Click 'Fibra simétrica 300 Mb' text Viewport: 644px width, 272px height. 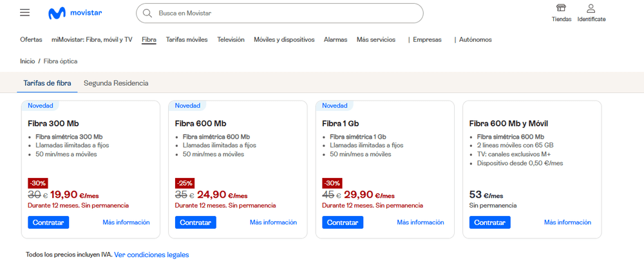pos(69,137)
